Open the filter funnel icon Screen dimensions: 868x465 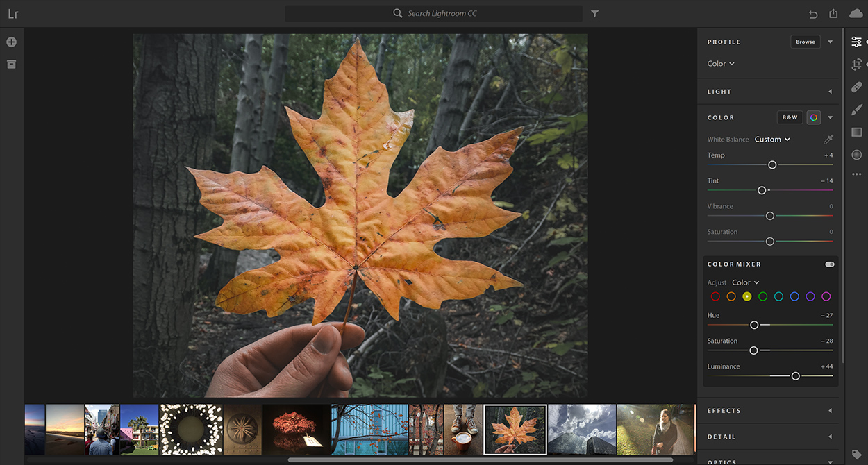(x=595, y=13)
